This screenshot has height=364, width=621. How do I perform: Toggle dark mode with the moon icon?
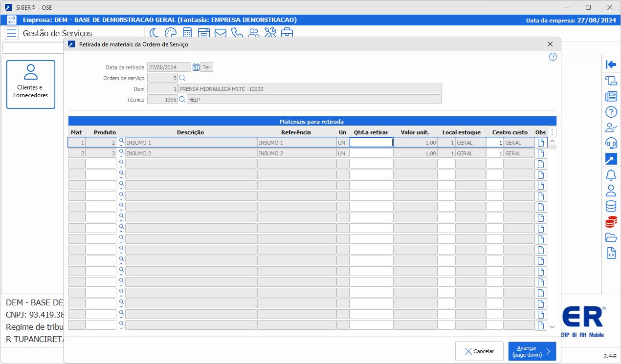click(x=155, y=33)
